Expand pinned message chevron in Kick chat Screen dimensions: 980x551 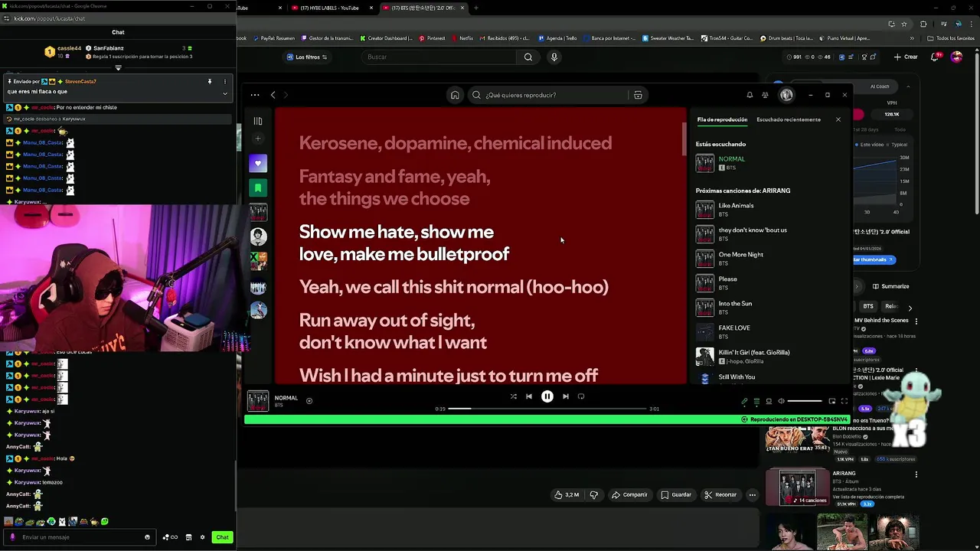[x=225, y=93]
